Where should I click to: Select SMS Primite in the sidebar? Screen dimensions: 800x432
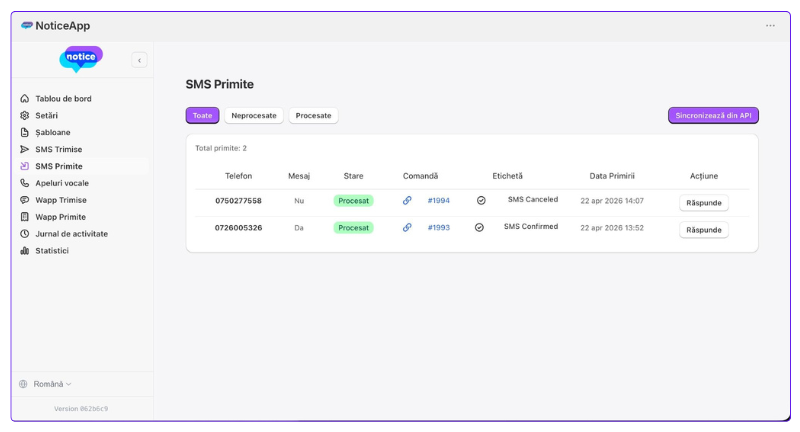point(59,166)
